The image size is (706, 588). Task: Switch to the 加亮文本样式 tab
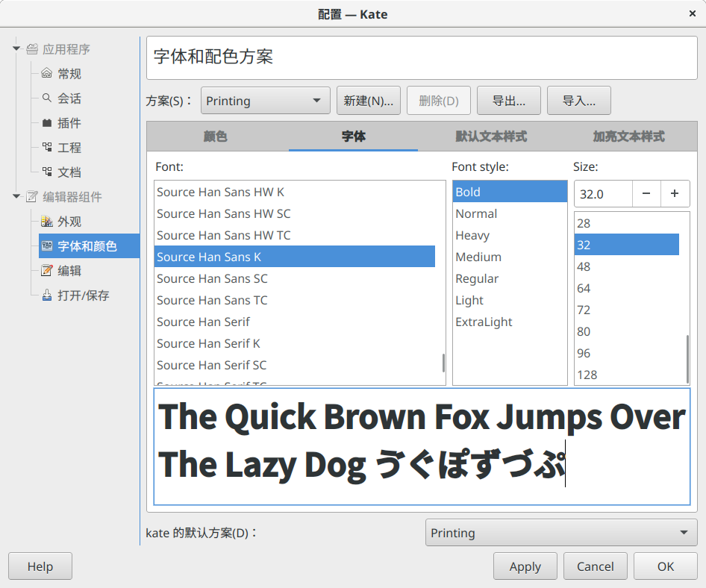[628, 136]
